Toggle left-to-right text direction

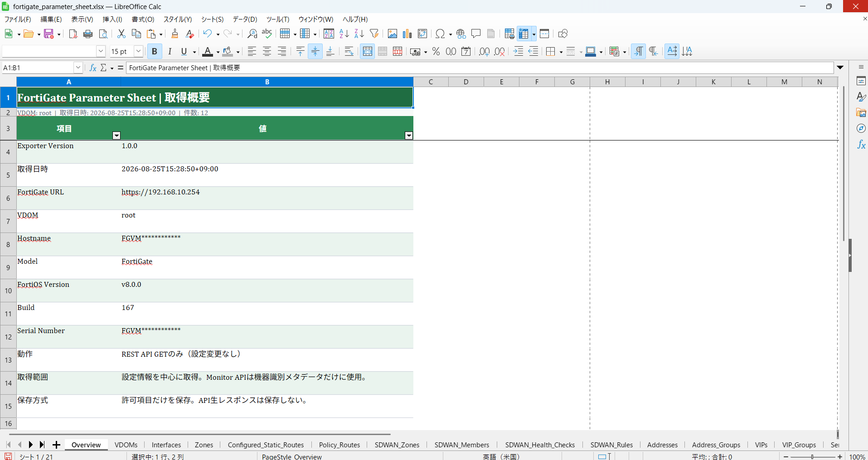[x=638, y=52]
